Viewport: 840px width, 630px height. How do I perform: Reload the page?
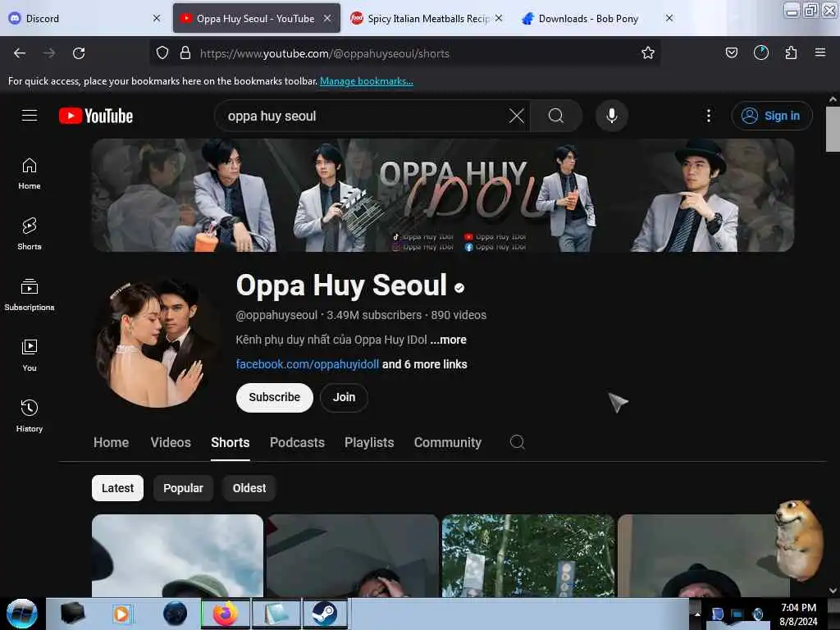click(79, 53)
